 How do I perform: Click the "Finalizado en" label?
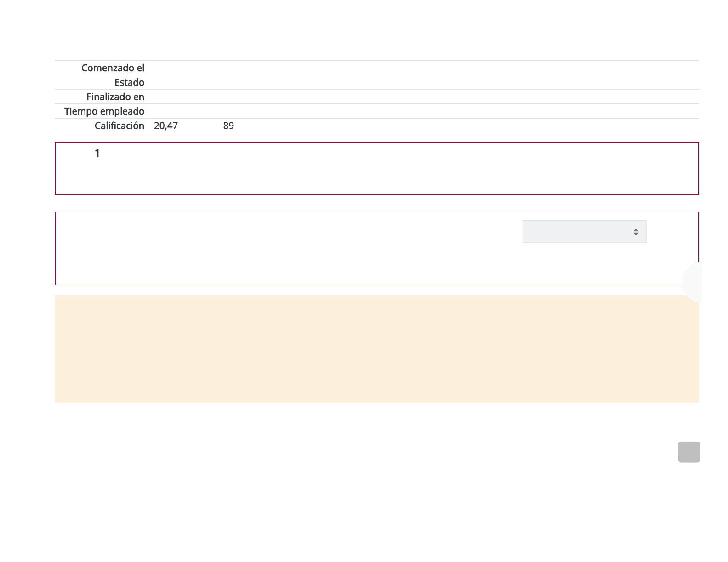coord(115,97)
